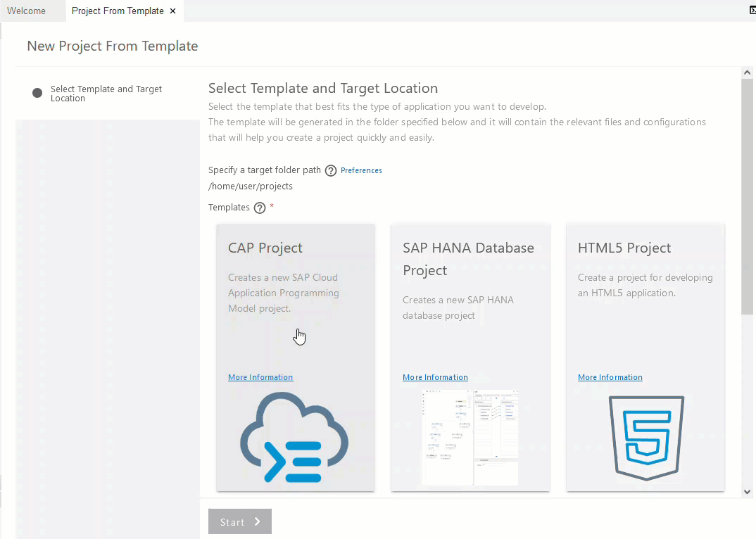
Task: Select the 'Select Template and Target Location' step
Action: click(x=106, y=94)
